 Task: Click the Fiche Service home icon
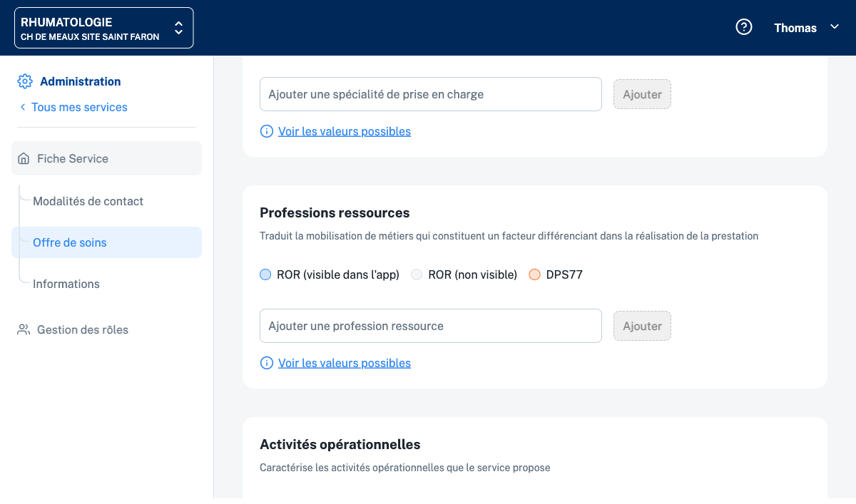click(x=24, y=158)
